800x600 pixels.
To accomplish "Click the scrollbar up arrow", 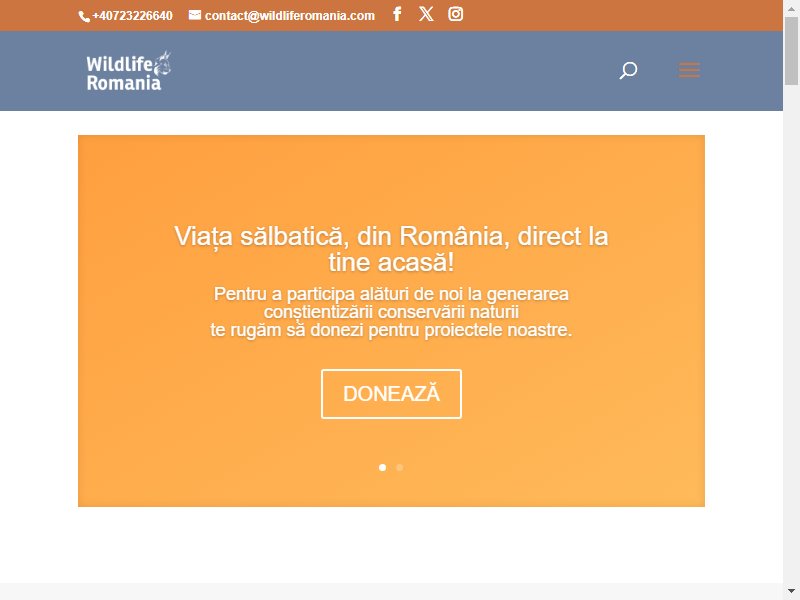I will pos(791,8).
